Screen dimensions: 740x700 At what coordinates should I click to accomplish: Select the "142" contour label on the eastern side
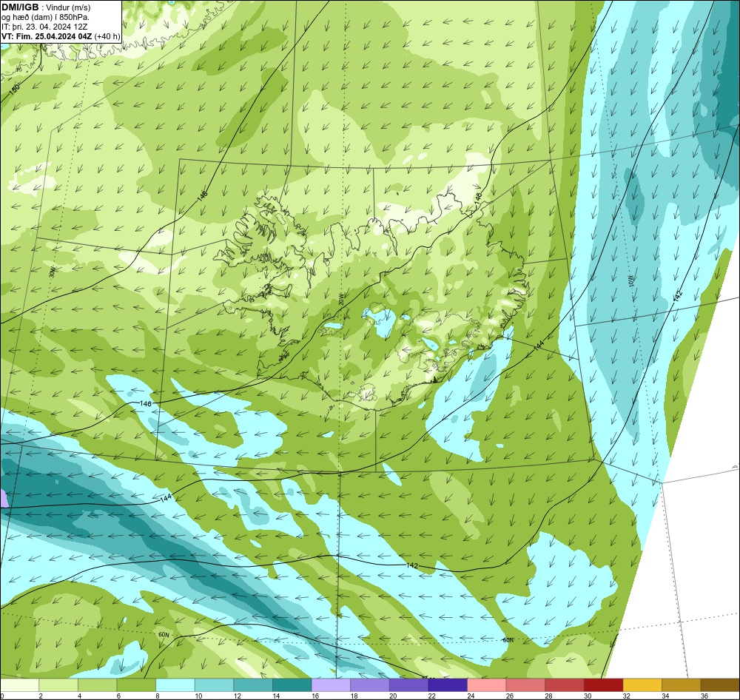point(678,296)
